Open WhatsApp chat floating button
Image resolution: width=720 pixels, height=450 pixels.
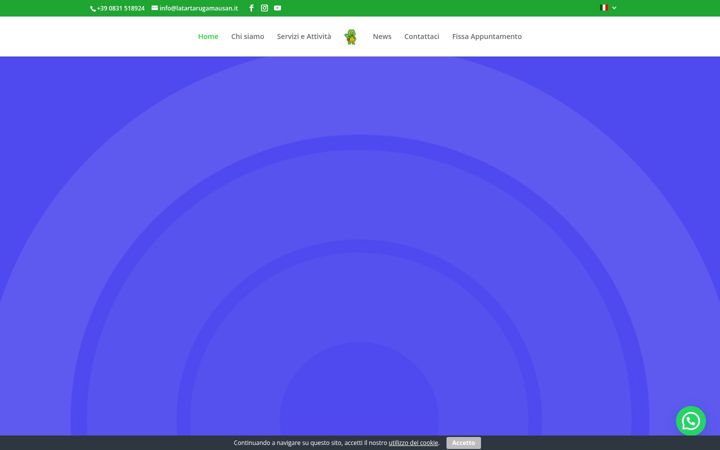coord(691,421)
